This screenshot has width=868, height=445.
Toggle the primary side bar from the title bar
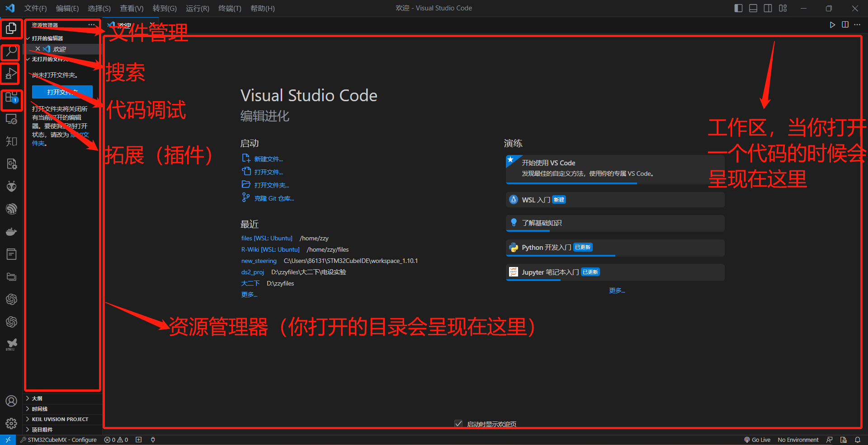point(738,8)
